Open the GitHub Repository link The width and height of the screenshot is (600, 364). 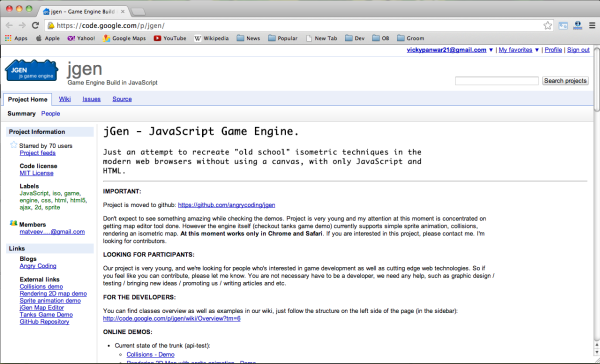[x=44, y=322]
